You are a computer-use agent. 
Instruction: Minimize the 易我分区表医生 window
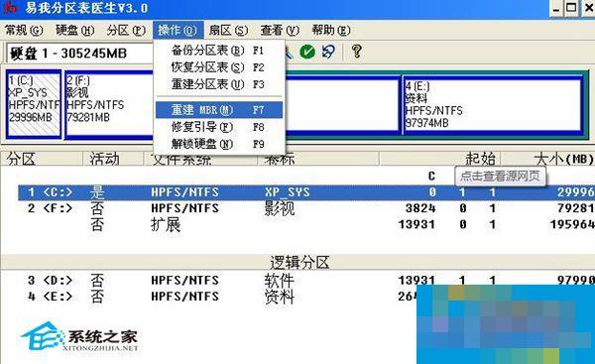(x=556, y=8)
